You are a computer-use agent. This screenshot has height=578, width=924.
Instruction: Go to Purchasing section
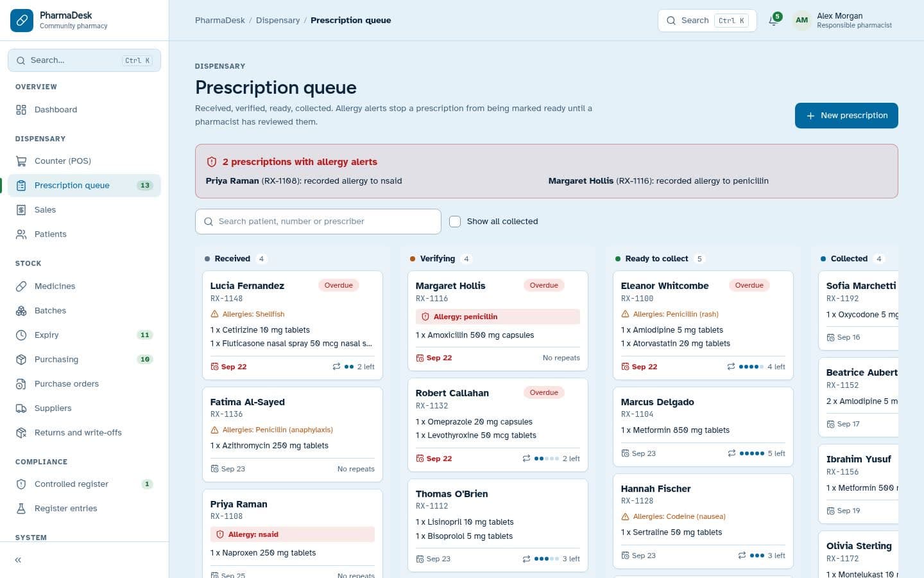coord(84,360)
